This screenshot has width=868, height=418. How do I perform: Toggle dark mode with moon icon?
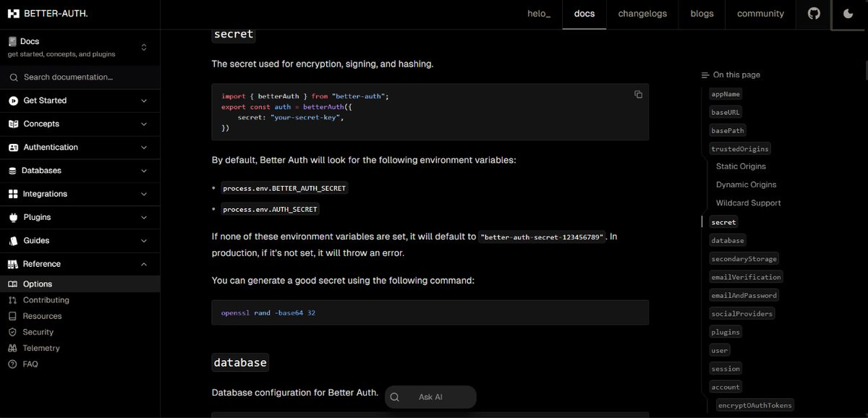tap(849, 14)
